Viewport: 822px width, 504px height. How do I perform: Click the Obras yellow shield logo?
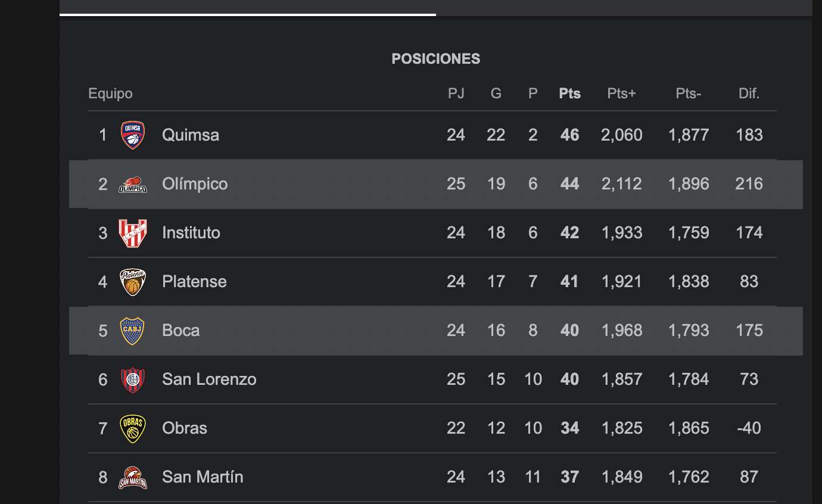pyautogui.click(x=132, y=428)
